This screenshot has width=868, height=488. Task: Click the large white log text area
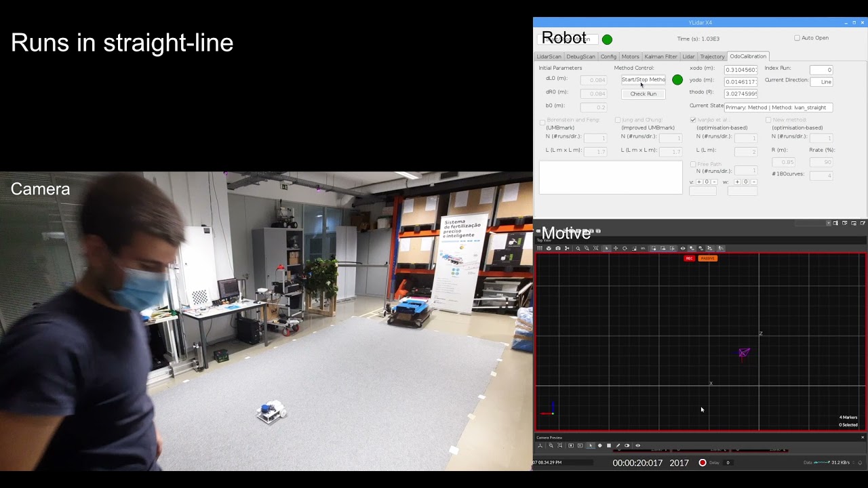pos(610,178)
